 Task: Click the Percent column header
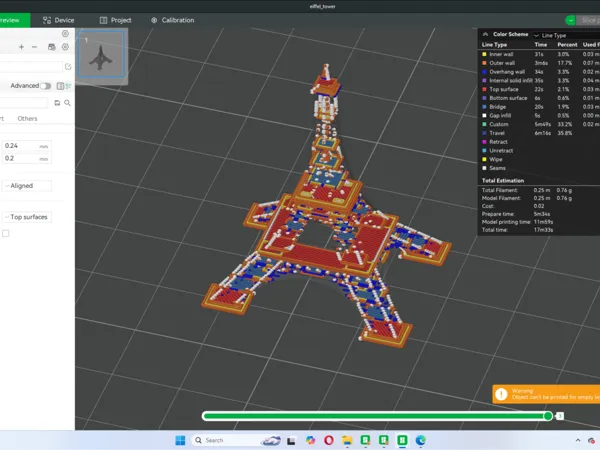coord(567,45)
